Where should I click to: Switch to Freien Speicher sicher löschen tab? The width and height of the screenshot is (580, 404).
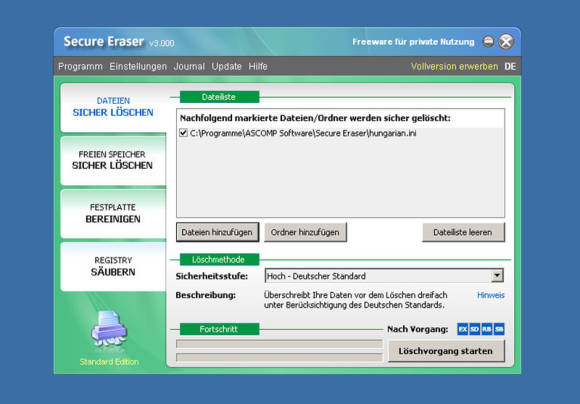[x=113, y=160]
